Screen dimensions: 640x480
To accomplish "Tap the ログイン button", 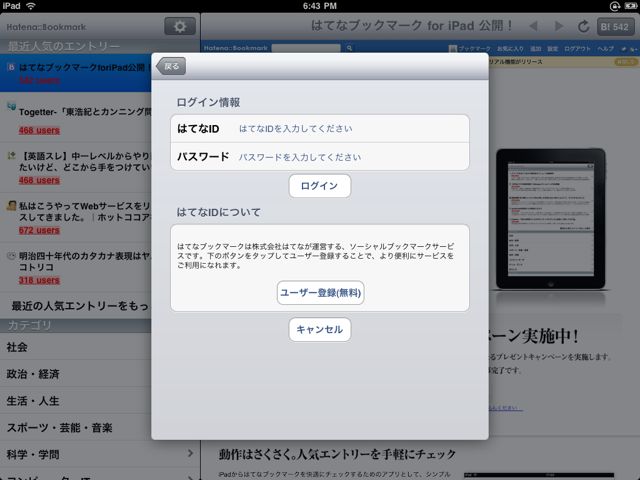I will (x=320, y=186).
